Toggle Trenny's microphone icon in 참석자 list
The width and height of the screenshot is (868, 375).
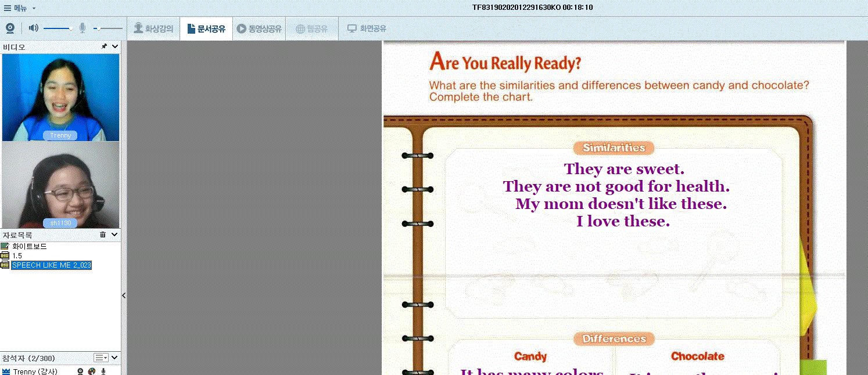103,371
